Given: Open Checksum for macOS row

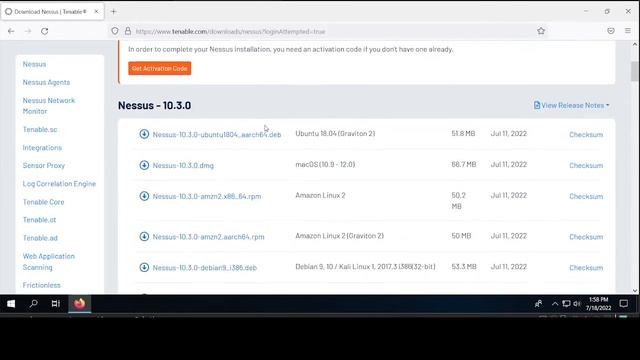Looking at the screenshot, I should pyautogui.click(x=586, y=165).
